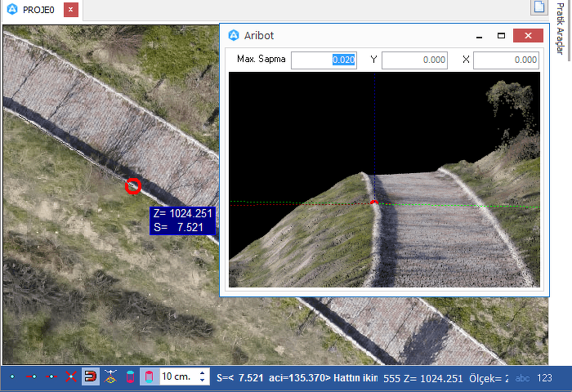Select the first cylinder icon
This screenshot has height=392, width=572.
(x=130, y=376)
